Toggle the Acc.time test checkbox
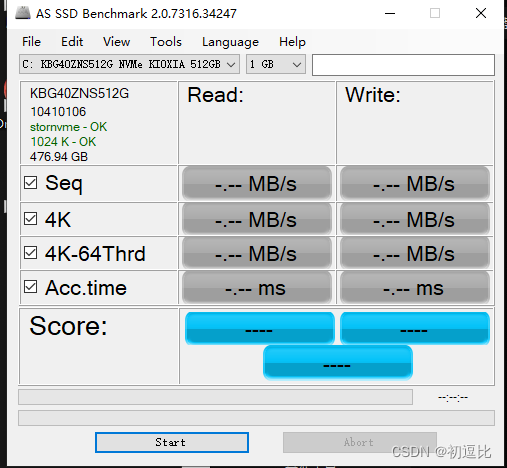The height and width of the screenshot is (468, 507). [30, 287]
